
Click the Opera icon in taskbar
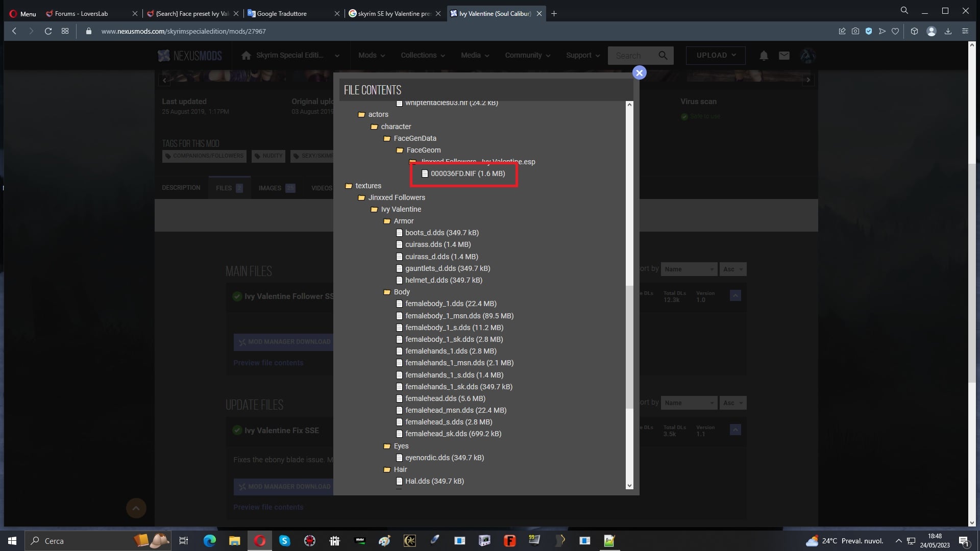(x=260, y=541)
